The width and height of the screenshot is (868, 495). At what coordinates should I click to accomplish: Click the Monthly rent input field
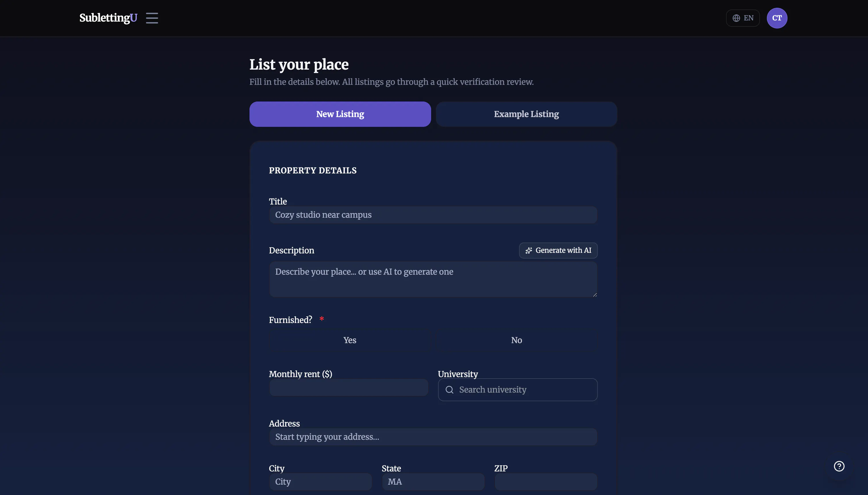tap(349, 387)
